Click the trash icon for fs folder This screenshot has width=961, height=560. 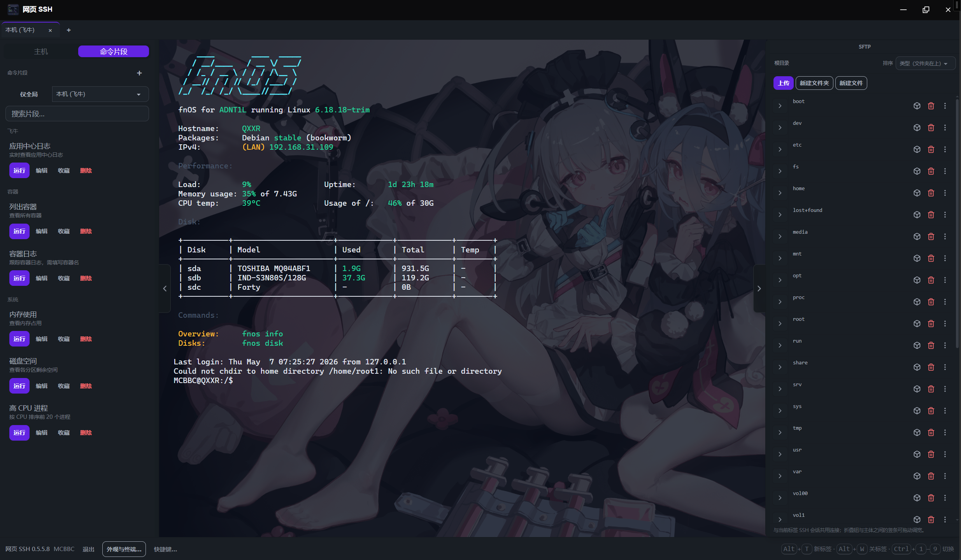point(931,171)
